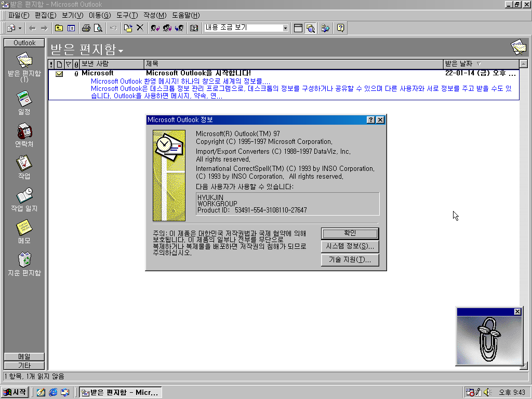The width and height of the screenshot is (532, 399).
Task: Click the Print icon
Action: click(x=86, y=28)
